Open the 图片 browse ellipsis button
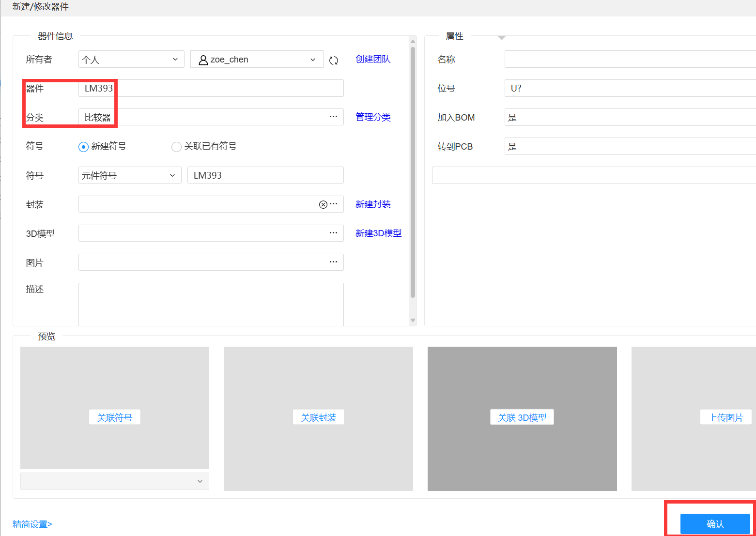This screenshot has height=536, width=756. [x=333, y=262]
